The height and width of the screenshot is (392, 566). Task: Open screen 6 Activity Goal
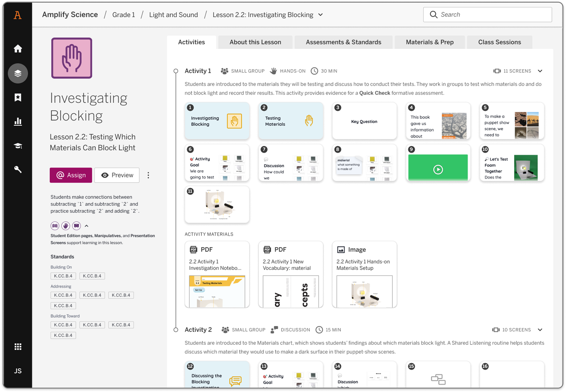click(x=217, y=163)
